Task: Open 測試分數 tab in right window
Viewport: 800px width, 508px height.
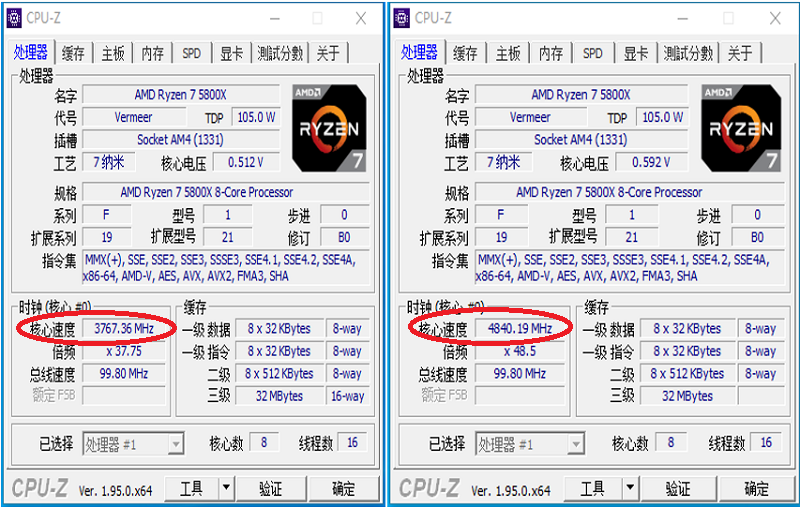Action: [688, 53]
